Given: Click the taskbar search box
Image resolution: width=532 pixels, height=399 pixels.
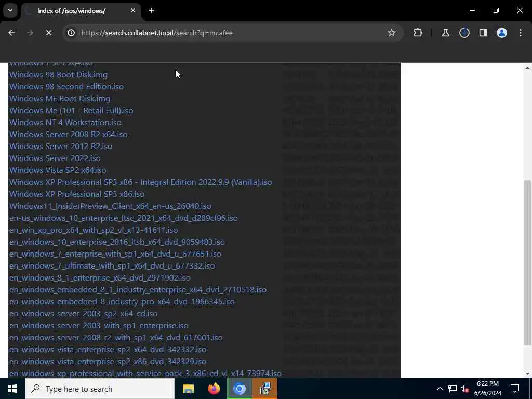Looking at the screenshot, I should tap(100, 389).
